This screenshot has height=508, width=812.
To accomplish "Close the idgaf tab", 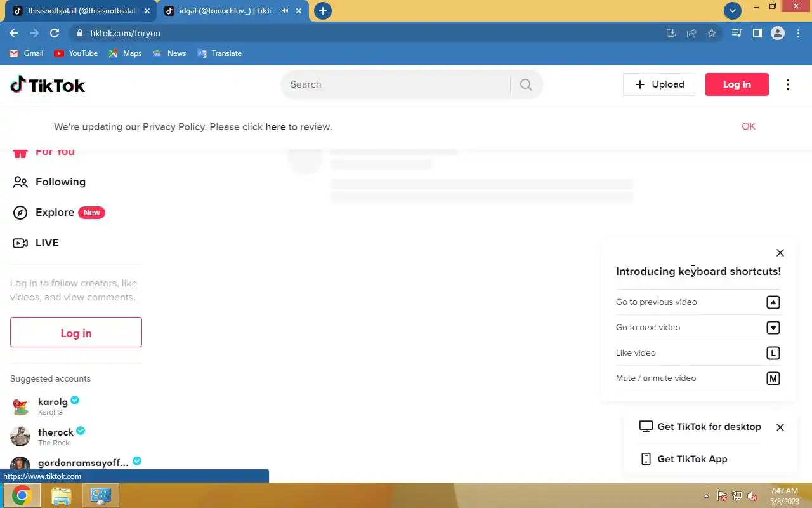I will 299,11.
